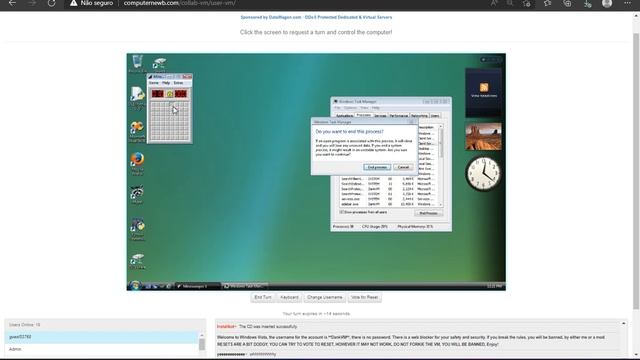
Task: Click the analog clock sidebar gadget
Action: tap(483, 174)
